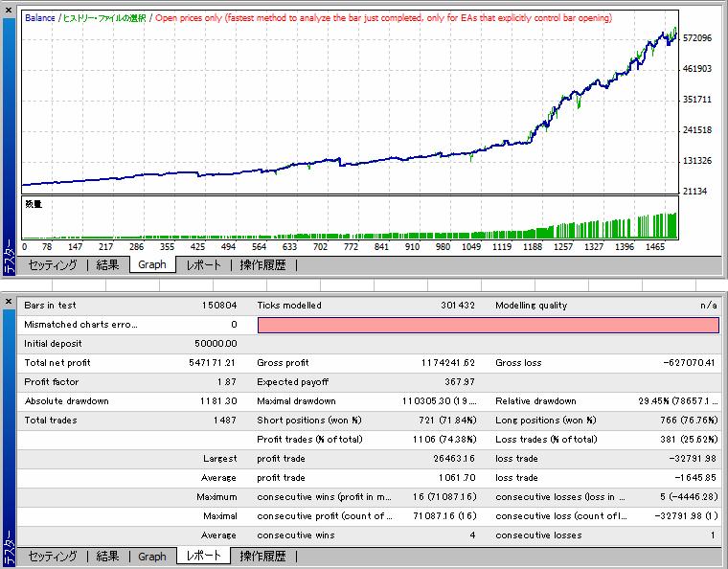Select Graph tab in upper panel

[152, 264]
